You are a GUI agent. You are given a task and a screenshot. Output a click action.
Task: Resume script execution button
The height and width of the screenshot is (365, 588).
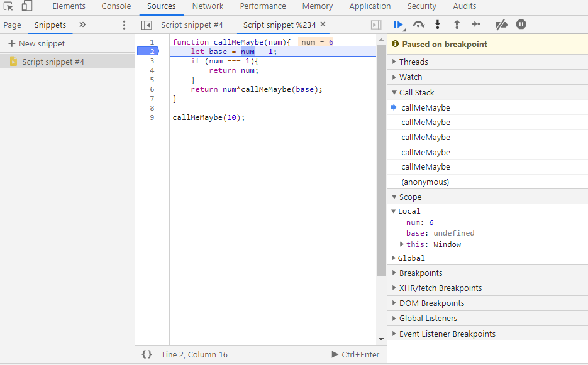(x=399, y=25)
